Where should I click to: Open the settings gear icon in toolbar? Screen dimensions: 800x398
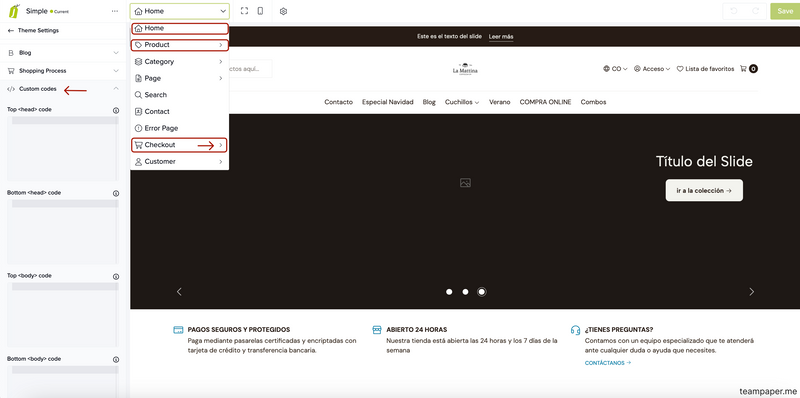pos(284,11)
